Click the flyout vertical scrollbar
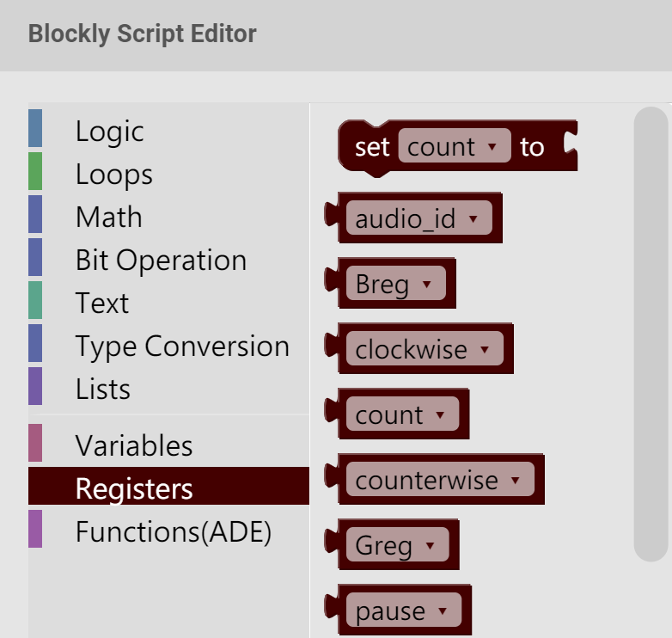 click(651, 334)
